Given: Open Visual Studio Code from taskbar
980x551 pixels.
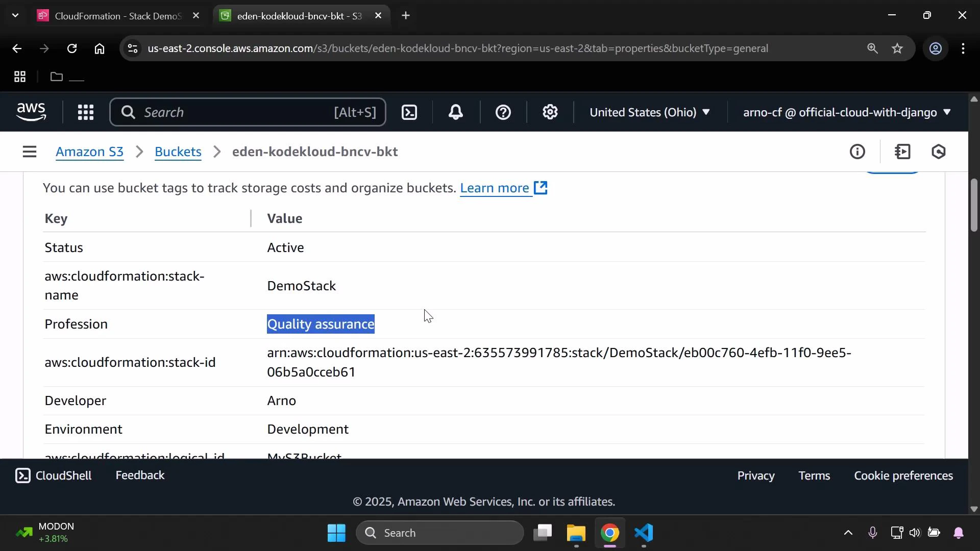Looking at the screenshot, I should point(644,533).
